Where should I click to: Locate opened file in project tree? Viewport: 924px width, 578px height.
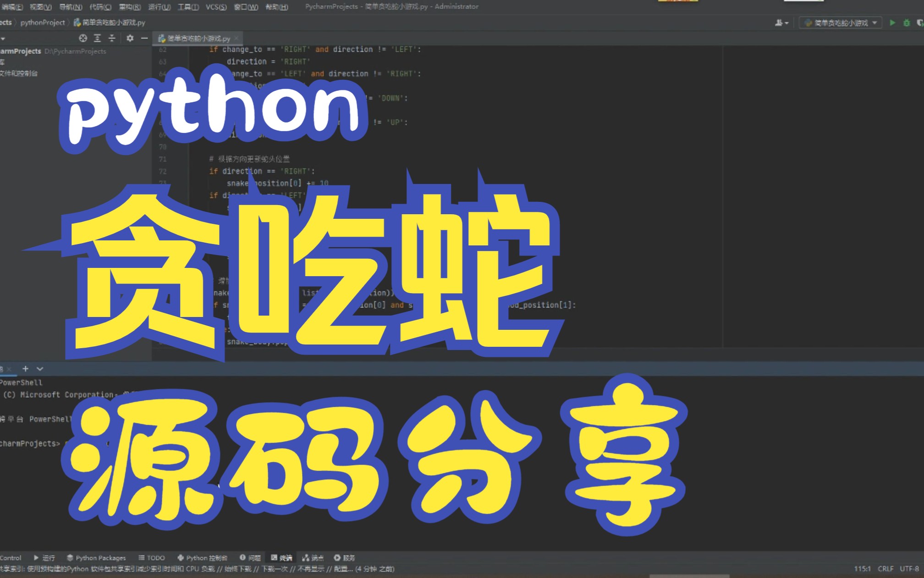pos(83,38)
